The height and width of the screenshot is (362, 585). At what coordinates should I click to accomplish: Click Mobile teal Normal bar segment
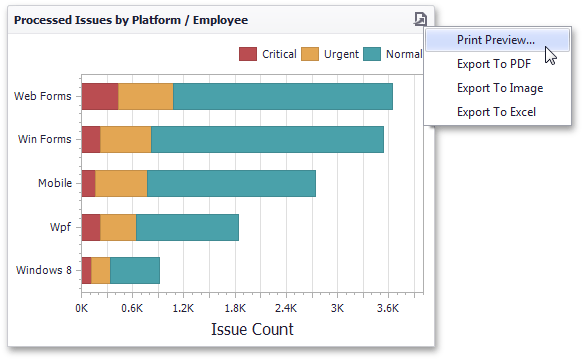click(231, 183)
